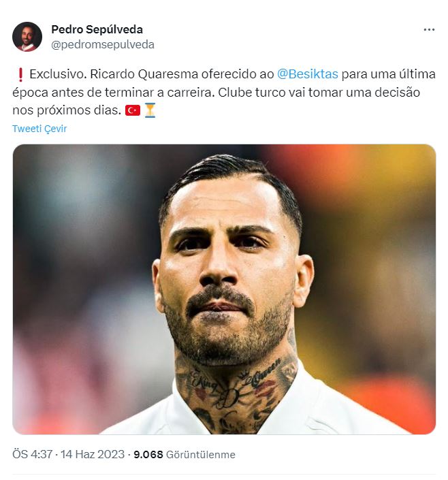448x480 pixels.
Task: Click the 14 Haz 2023 date
Action: tap(92, 454)
